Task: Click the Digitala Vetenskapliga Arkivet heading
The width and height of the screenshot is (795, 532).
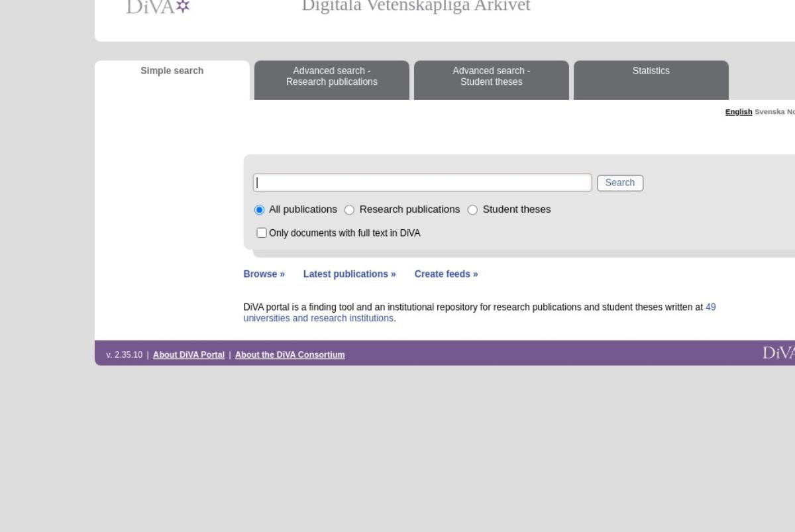Action: [x=416, y=7]
